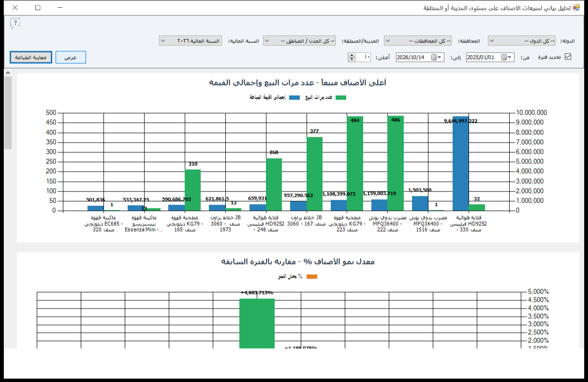Click the value label 1,108,399.872

coord(339,194)
